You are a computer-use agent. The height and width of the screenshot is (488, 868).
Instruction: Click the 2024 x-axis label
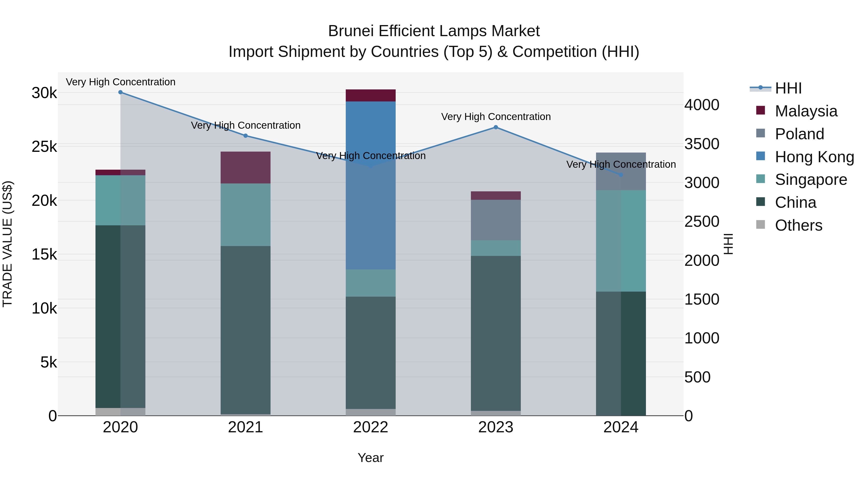click(621, 427)
